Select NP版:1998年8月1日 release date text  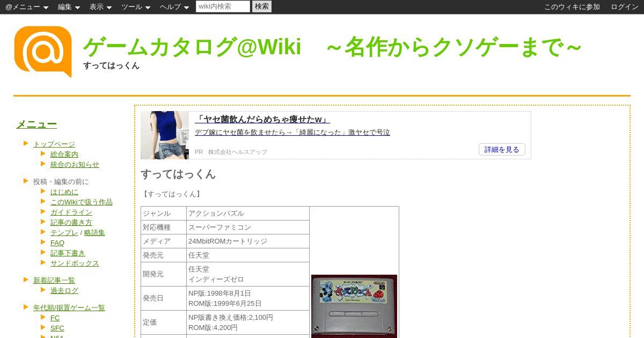pos(219,293)
